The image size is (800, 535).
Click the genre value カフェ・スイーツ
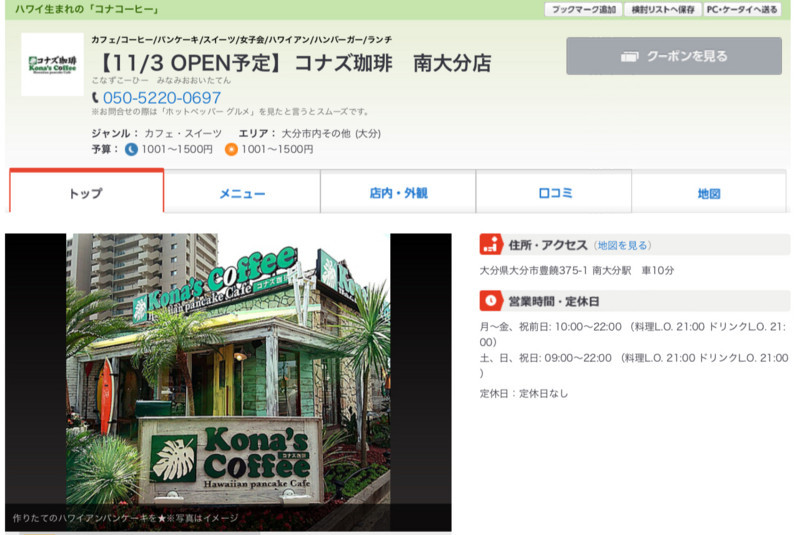[x=183, y=134]
